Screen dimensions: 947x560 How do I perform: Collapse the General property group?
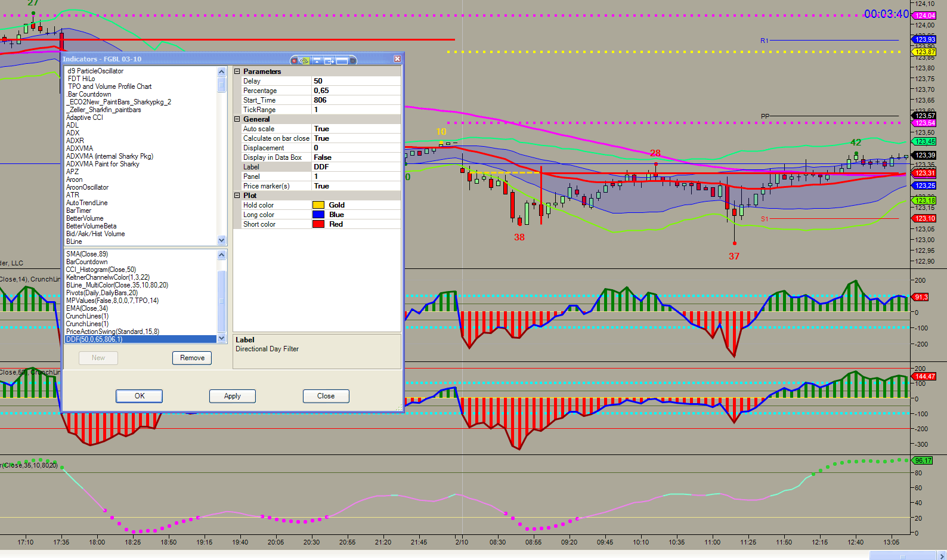237,119
